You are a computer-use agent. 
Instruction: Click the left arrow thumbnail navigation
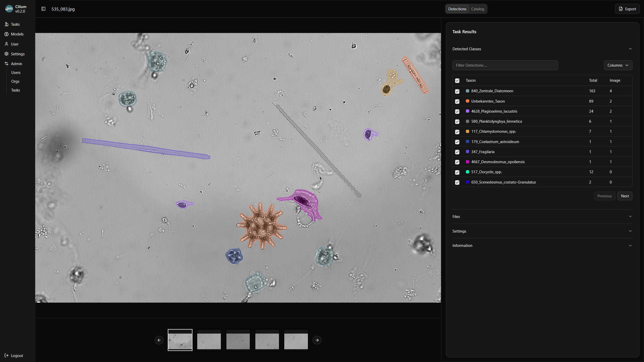coord(159,340)
